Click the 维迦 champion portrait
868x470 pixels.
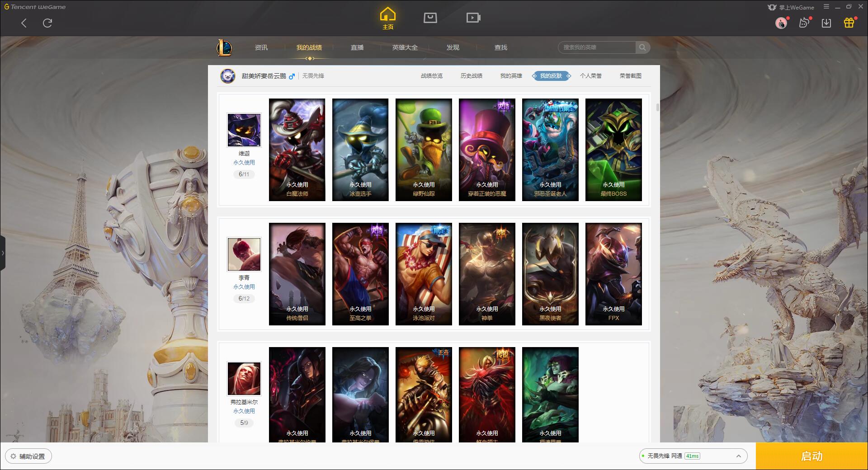coord(244,130)
